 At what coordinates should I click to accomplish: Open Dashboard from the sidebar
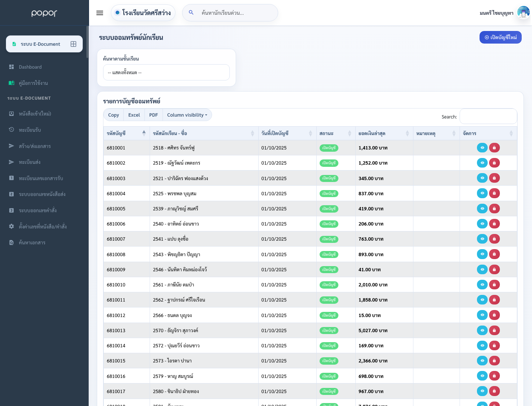pos(30,67)
